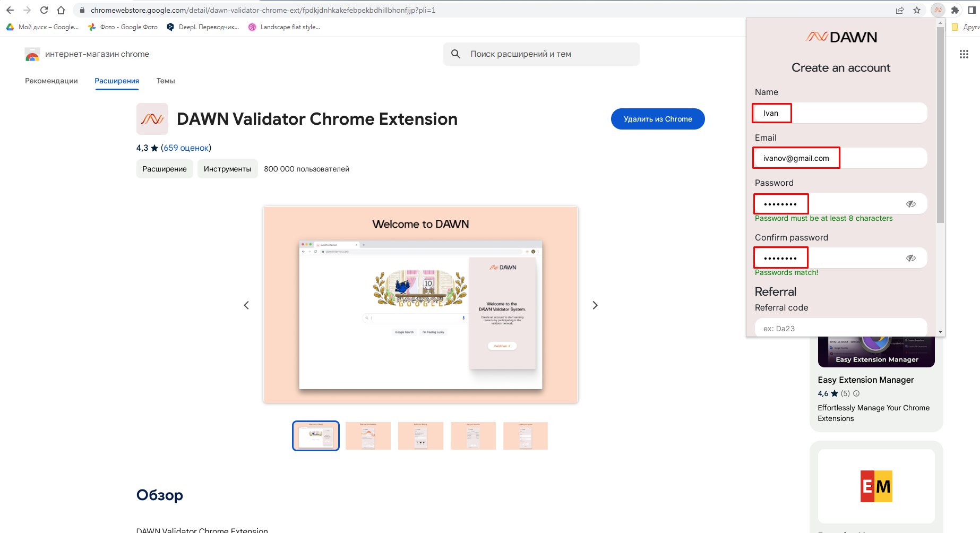Open the Темы tab
Image resolution: width=980 pixels, height=533 pixels.
(x=166, y=81)
